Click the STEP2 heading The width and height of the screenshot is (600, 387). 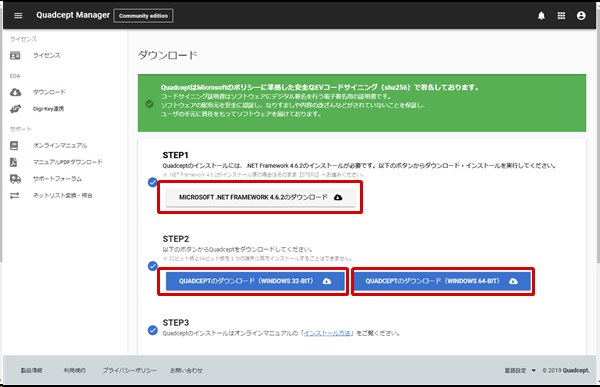176,239
